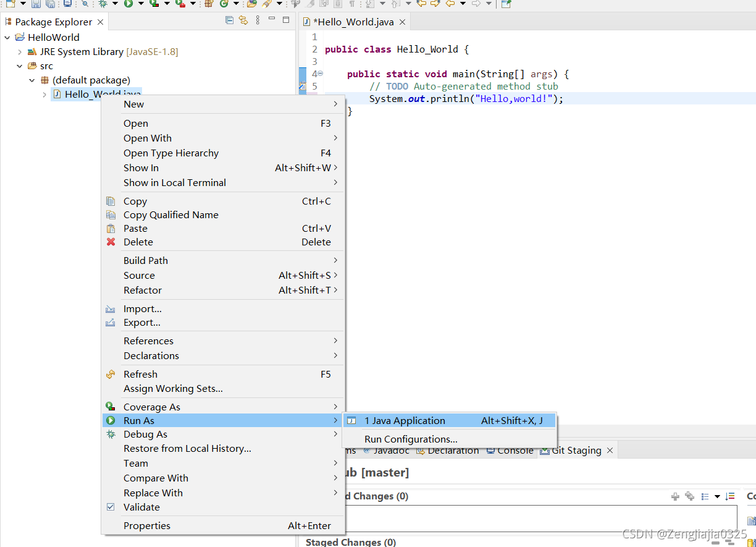Open Show In submenu
Screen dimensions: 756x547
pyautogui.click(x=223, y=168)
